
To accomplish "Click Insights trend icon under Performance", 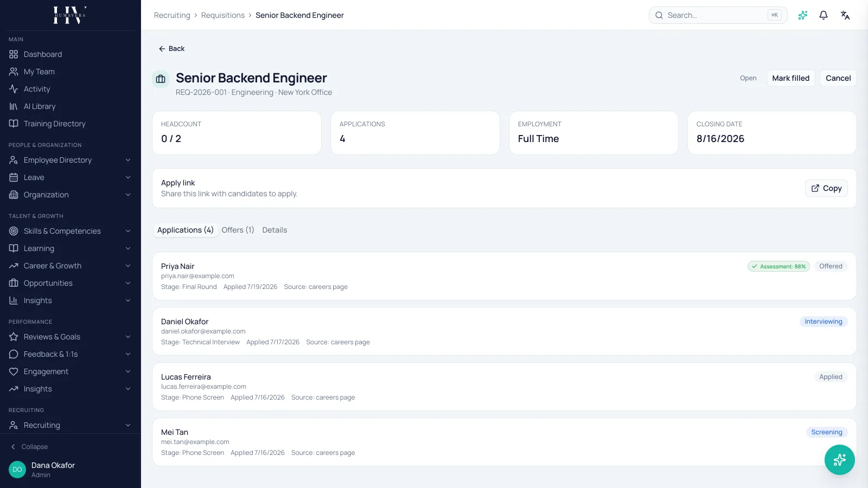I will (14, 389).
